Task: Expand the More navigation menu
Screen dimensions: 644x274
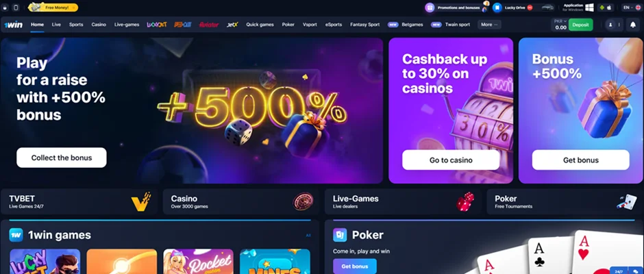Action: 489,25
